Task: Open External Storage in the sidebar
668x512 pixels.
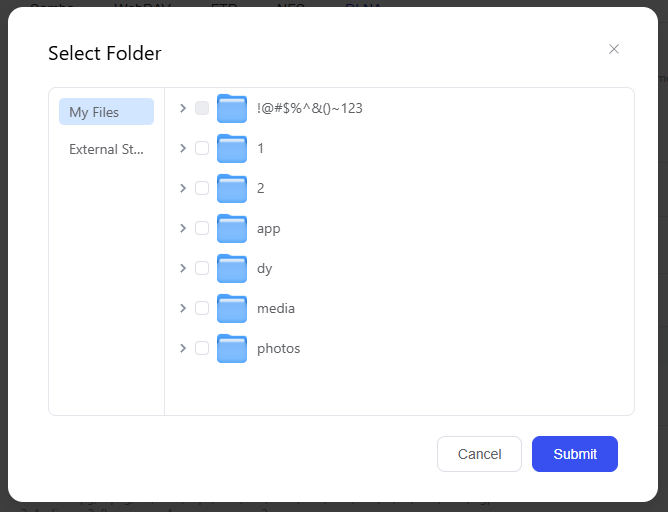Action: [107, 149]
